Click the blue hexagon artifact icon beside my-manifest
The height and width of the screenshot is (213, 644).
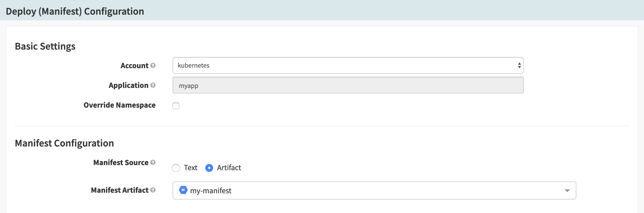click(183, 190)
